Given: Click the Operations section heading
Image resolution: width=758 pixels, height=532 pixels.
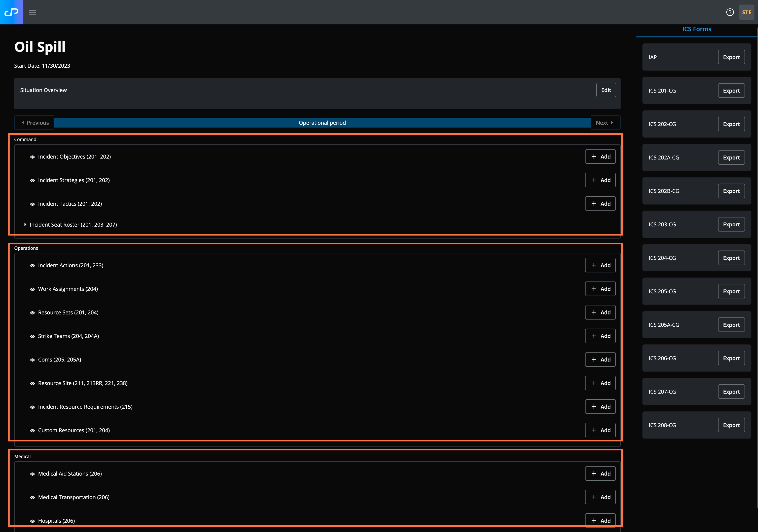Looking at the screenshot, I should coord(26,248).
